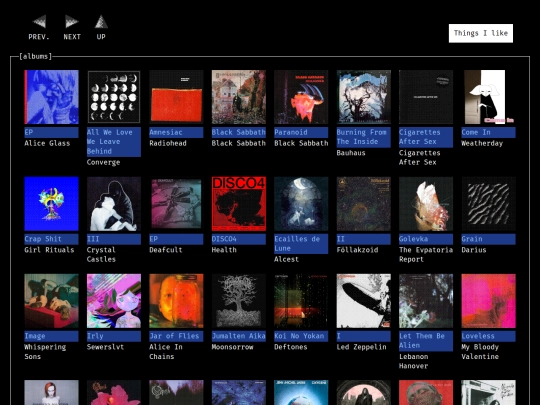Click the Crystal Castles III cover

114,204
